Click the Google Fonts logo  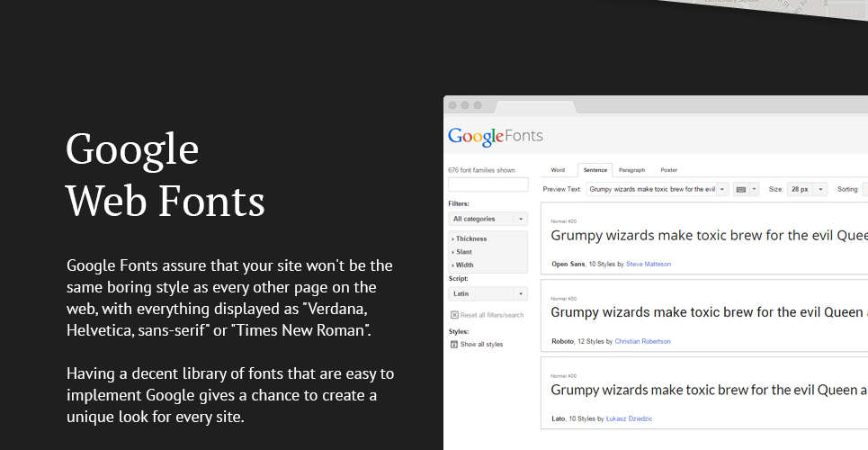495,136
